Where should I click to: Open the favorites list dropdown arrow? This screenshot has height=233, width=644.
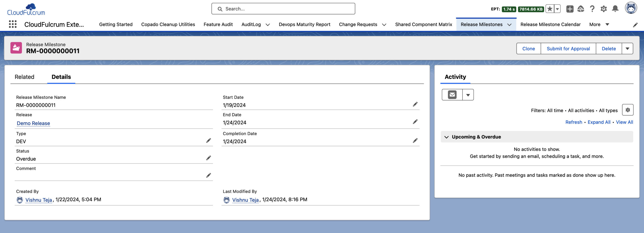click(557, 9)
